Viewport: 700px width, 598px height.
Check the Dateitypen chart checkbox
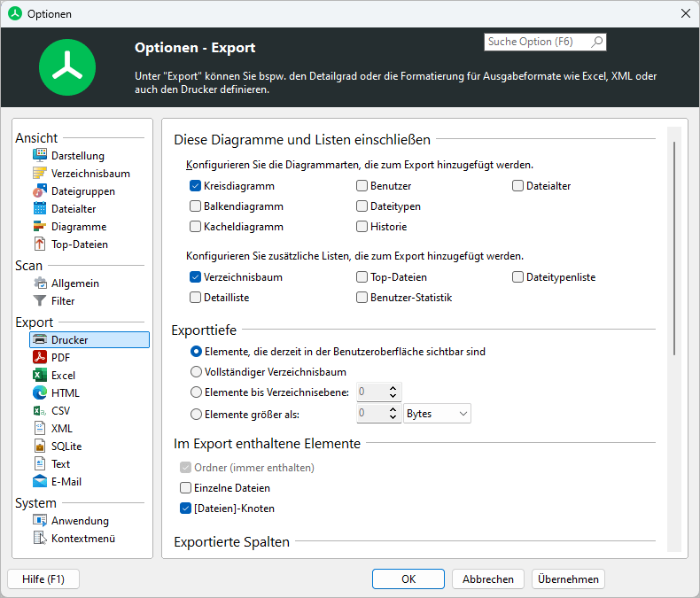pyautogui.click(x=362, y=206)
